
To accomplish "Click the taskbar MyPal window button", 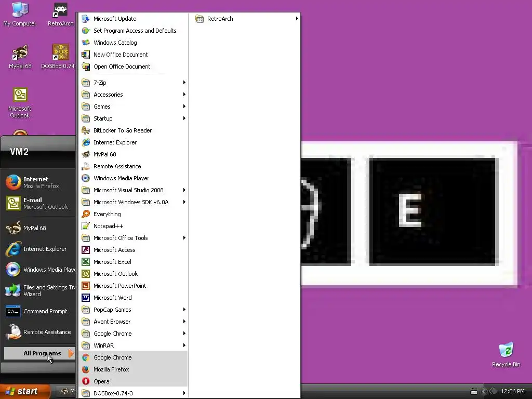I will (x=66, y=392).
